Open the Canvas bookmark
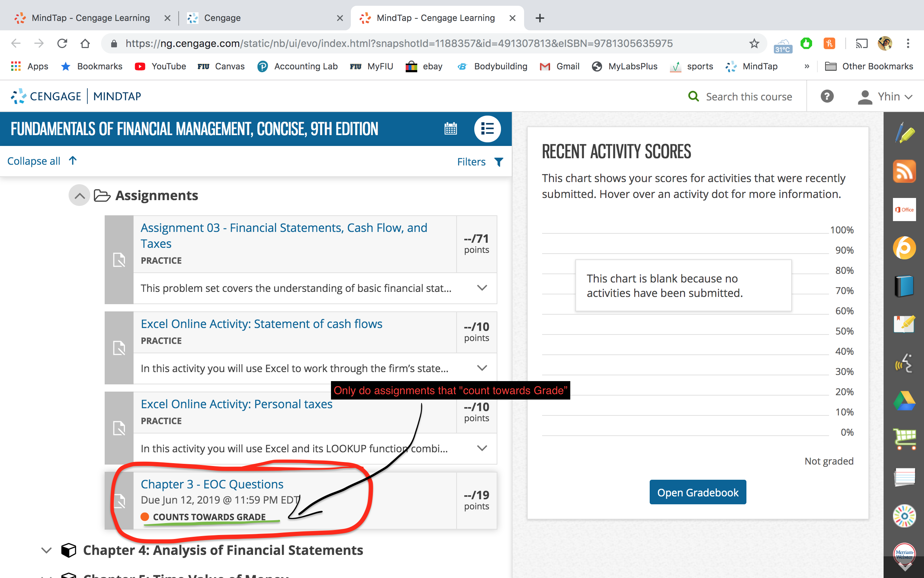924x578 pixels. [221, 66]
